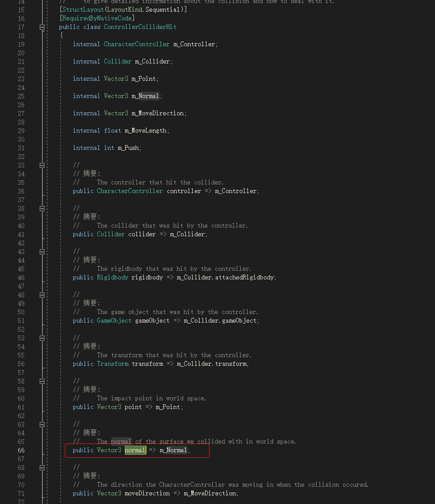Click the point property name on line 61
Image resolution: width=435 pixels, height=504 pixels.
click(133, 407)
